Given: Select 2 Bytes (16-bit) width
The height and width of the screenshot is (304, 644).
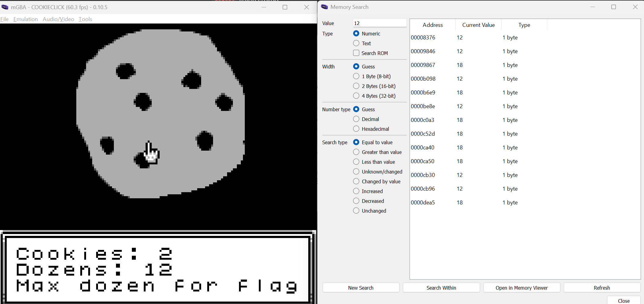Looking at the screenshot, I should (356, 86).
